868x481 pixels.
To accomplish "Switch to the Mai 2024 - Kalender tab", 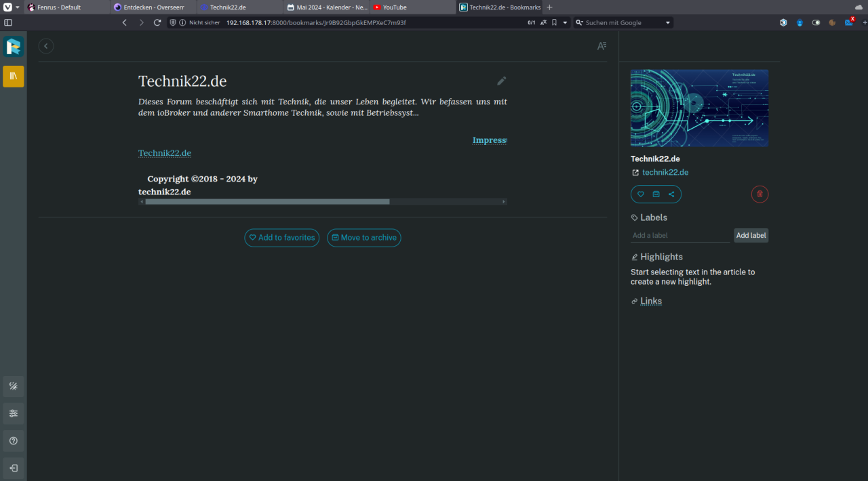I will 327,7.
